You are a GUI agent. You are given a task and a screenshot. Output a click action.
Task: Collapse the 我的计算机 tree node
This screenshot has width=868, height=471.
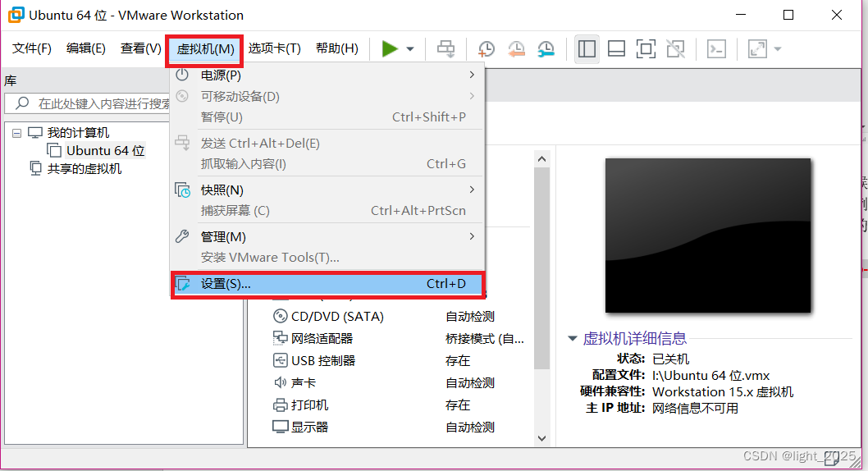point(17,134)
